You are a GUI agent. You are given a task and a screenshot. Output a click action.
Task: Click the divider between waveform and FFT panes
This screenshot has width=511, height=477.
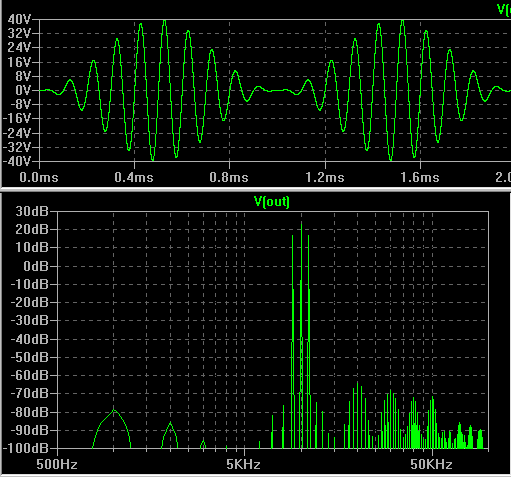[255, 189]
